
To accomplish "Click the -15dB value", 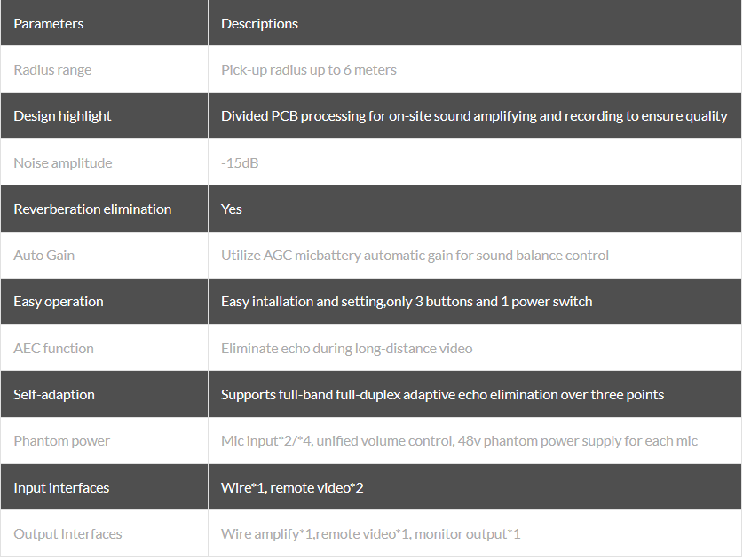I will 240,163.
